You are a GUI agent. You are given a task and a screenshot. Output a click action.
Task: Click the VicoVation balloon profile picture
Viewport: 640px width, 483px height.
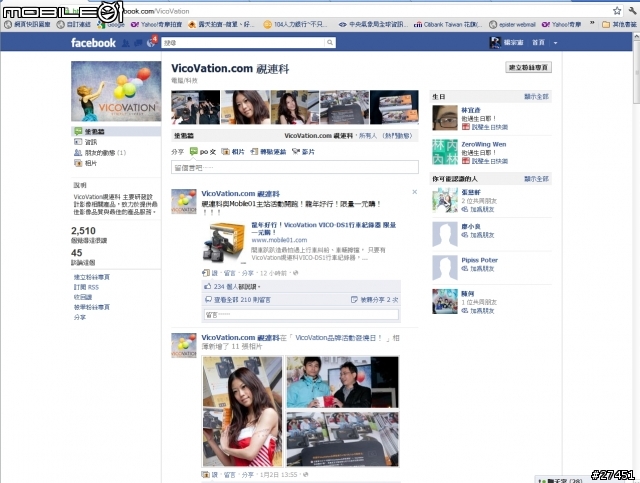click(x=116, y=91)
